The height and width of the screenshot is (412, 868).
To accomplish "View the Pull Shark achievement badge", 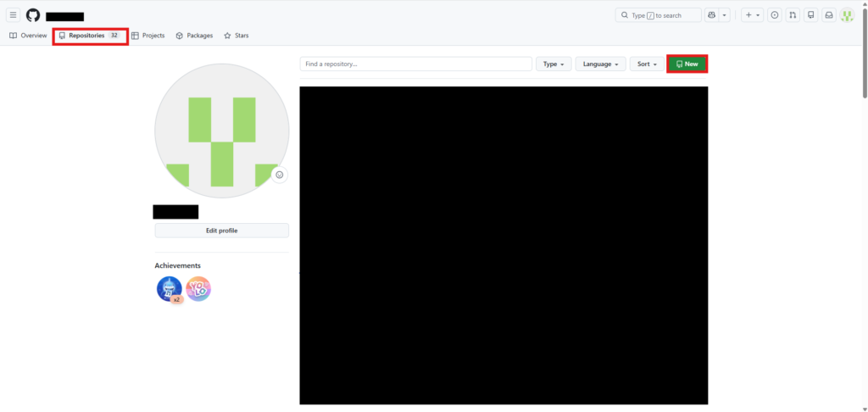I will 170,289.
